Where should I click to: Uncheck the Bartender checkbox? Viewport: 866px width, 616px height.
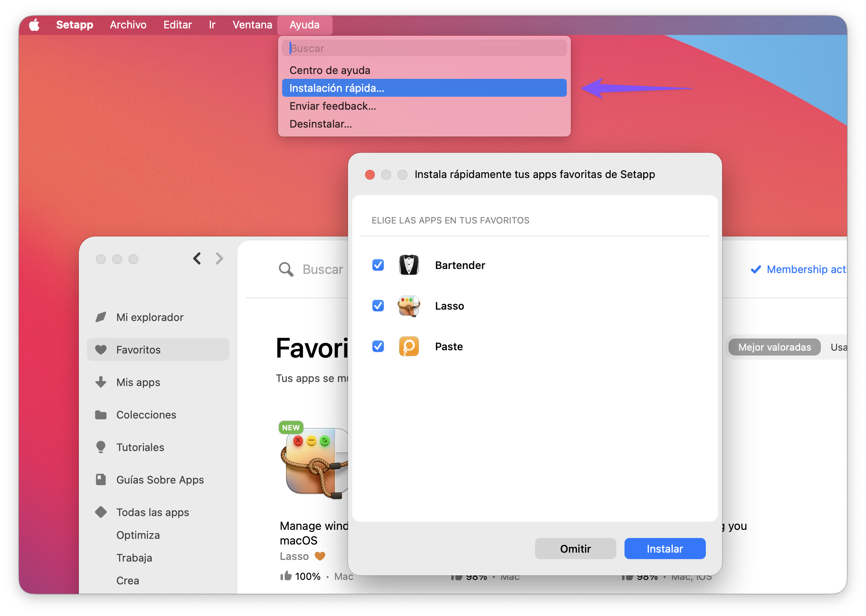378,265
